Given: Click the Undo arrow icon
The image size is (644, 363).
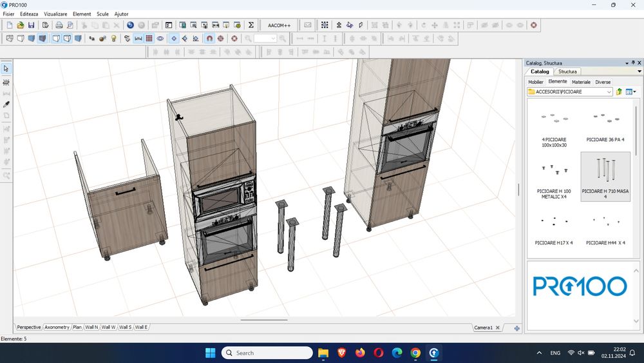Looking at the screenshot, I should 130,25.
